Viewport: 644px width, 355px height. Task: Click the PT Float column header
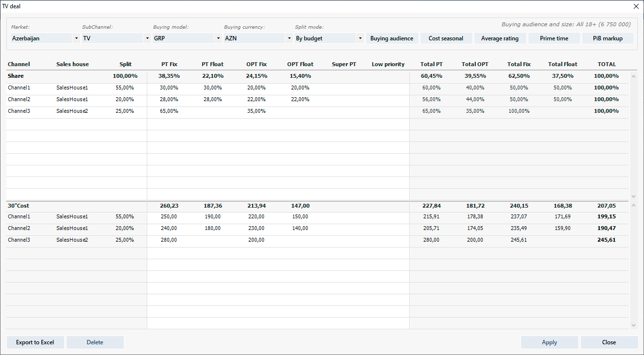coord(213,64)
